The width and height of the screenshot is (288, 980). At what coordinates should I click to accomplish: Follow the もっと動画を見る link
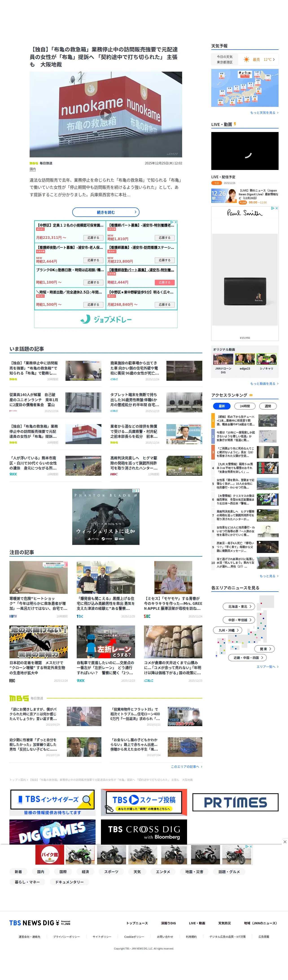pyautogui.click(x=264, y=383)
